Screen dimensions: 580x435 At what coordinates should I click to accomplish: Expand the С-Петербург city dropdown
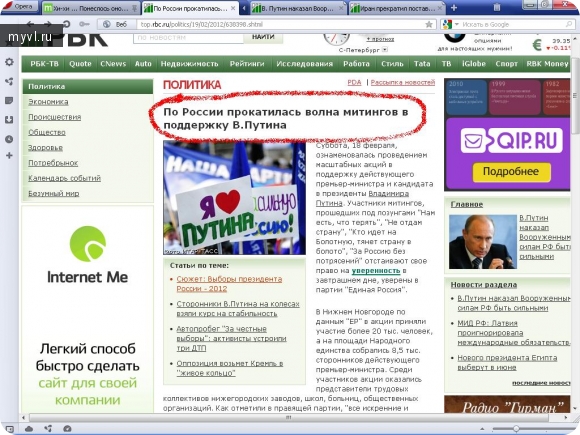coord(385,50)
